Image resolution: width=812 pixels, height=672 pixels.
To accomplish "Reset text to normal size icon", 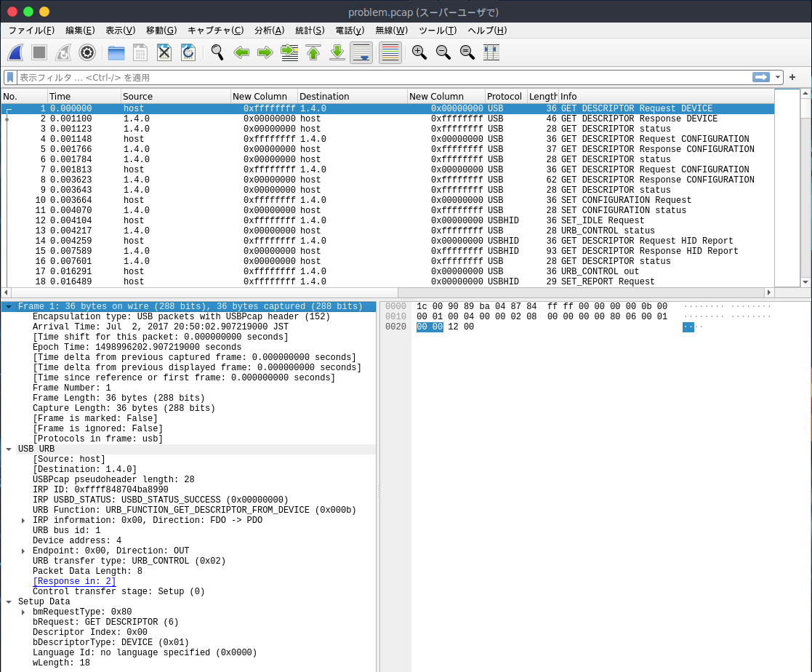I will click(467, 52).
